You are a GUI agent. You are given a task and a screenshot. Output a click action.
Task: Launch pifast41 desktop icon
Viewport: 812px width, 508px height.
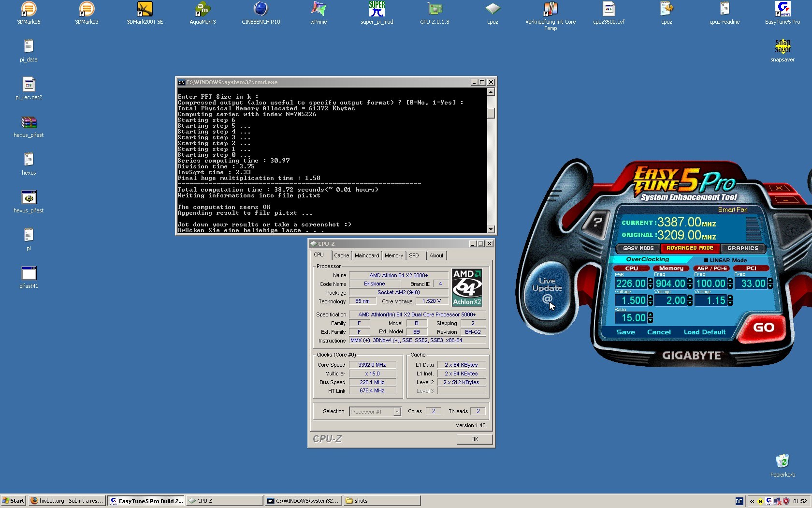pos(29,277)
